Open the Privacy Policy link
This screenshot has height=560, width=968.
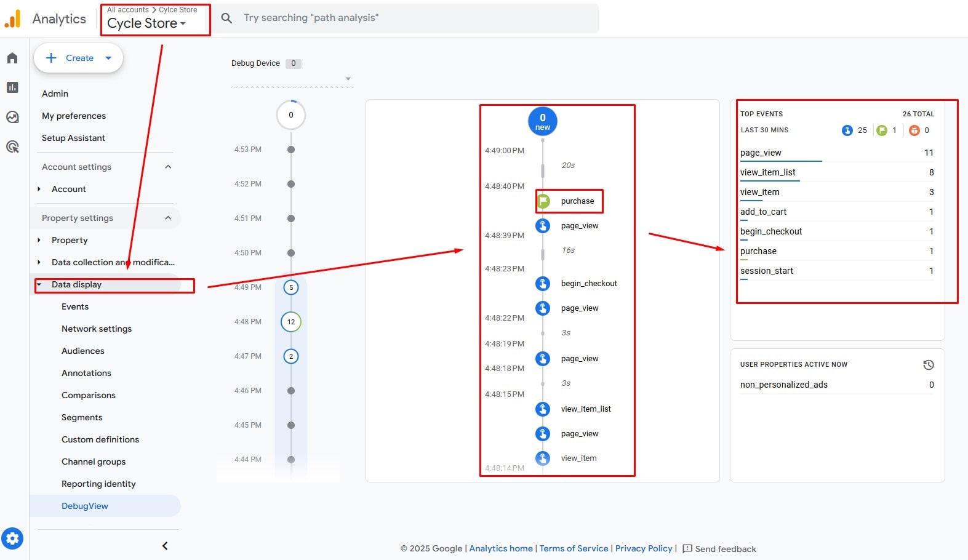point(643,548)
